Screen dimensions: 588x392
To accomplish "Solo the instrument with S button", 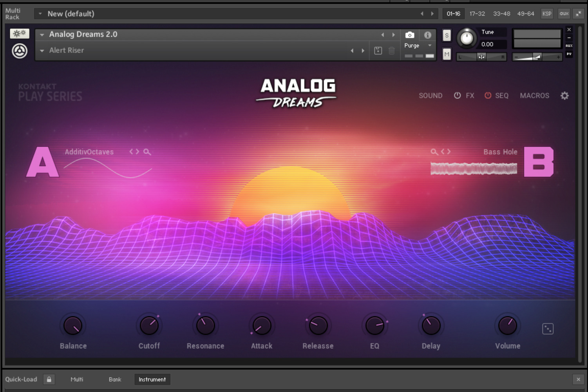I will click(447, 35).
